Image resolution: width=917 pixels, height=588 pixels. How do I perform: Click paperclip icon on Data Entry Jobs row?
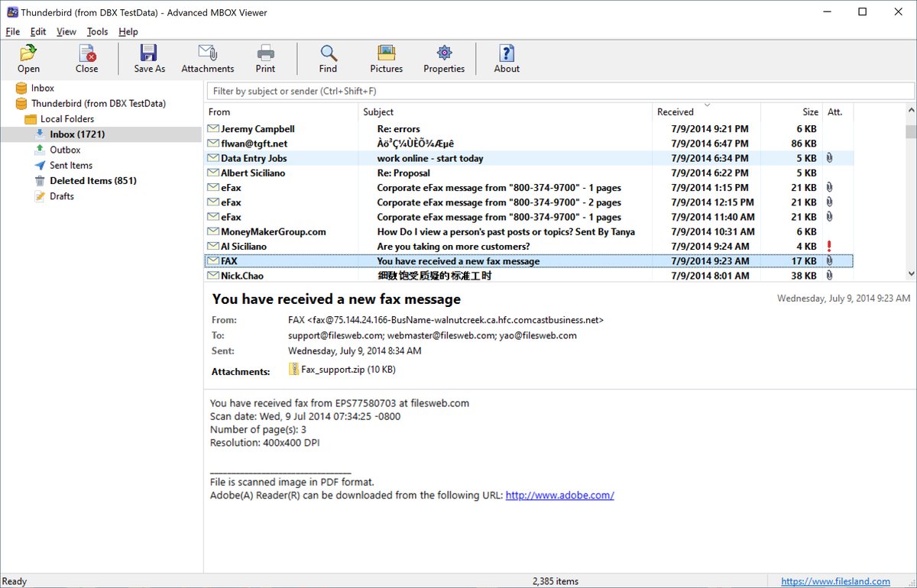click(x=829, y=158)
